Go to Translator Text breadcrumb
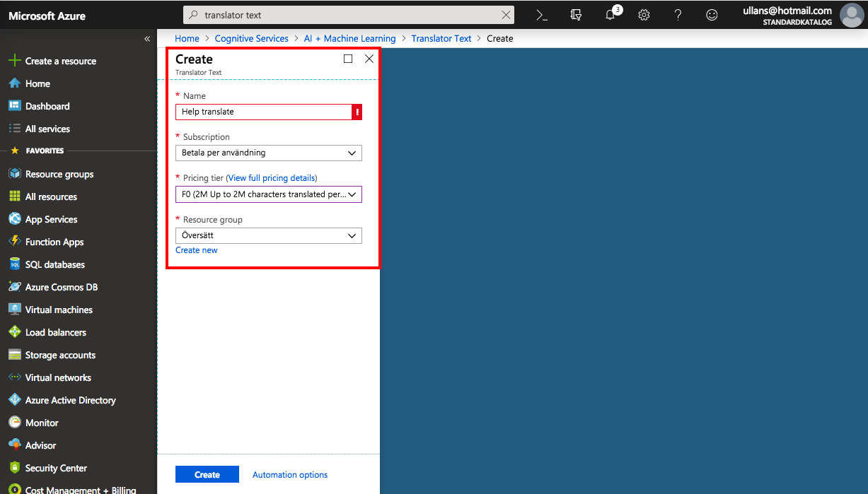Image resolution: width=868 pixels, height=494 pixels. tap(441, 39)
